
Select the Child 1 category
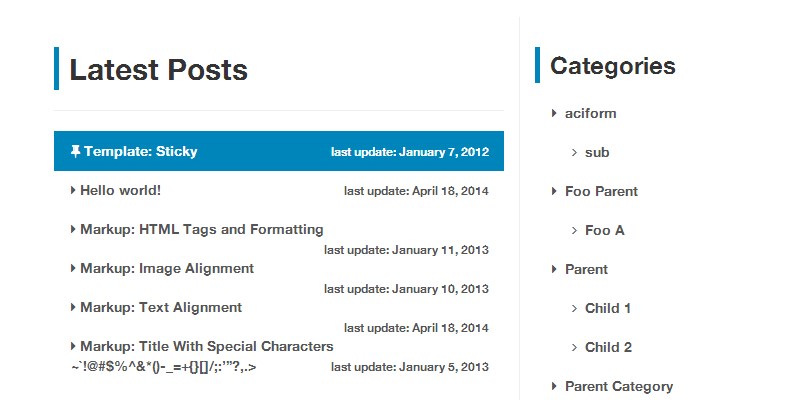(608, 308)
